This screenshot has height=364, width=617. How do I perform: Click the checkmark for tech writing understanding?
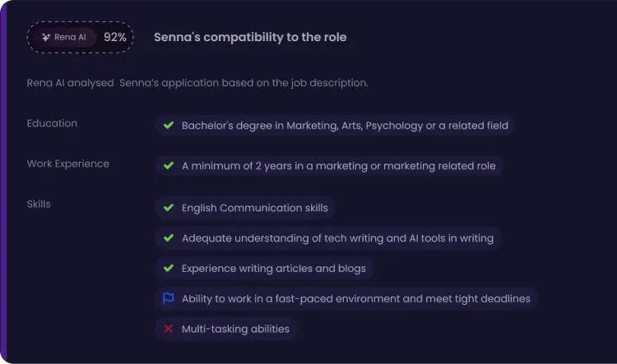pos(169,237)
